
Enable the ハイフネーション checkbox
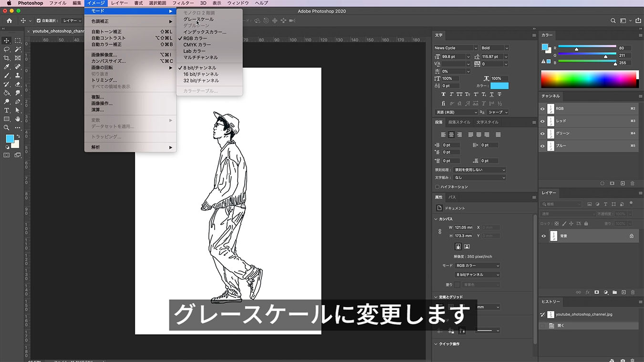(x=437, y=186)
